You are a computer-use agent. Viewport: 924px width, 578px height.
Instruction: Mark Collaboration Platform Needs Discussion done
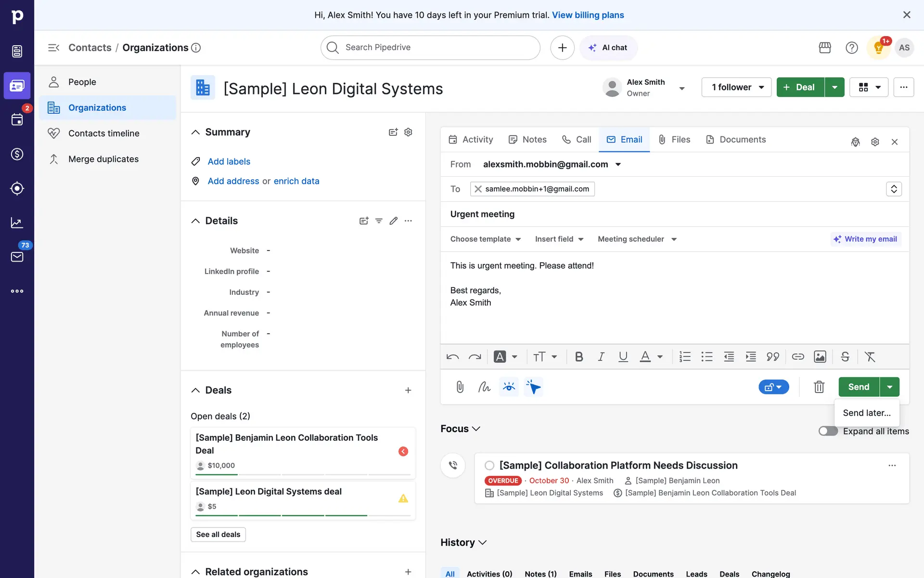pyautogui.click(x=489, y=465)
